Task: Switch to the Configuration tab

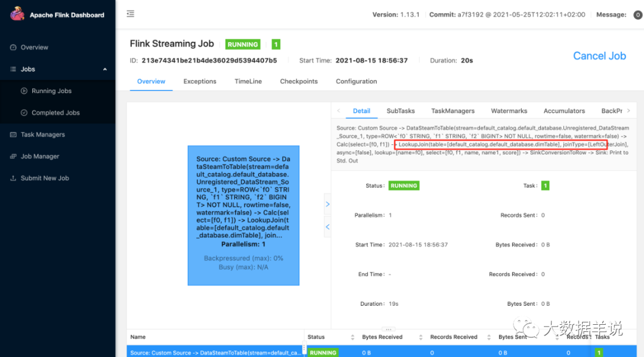Action: [x=356, y=81]
